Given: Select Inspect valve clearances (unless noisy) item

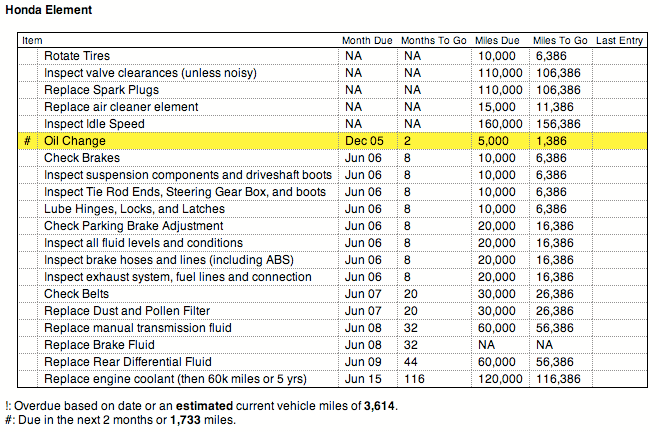Looking at the screenshot, I should click(150, 73).
